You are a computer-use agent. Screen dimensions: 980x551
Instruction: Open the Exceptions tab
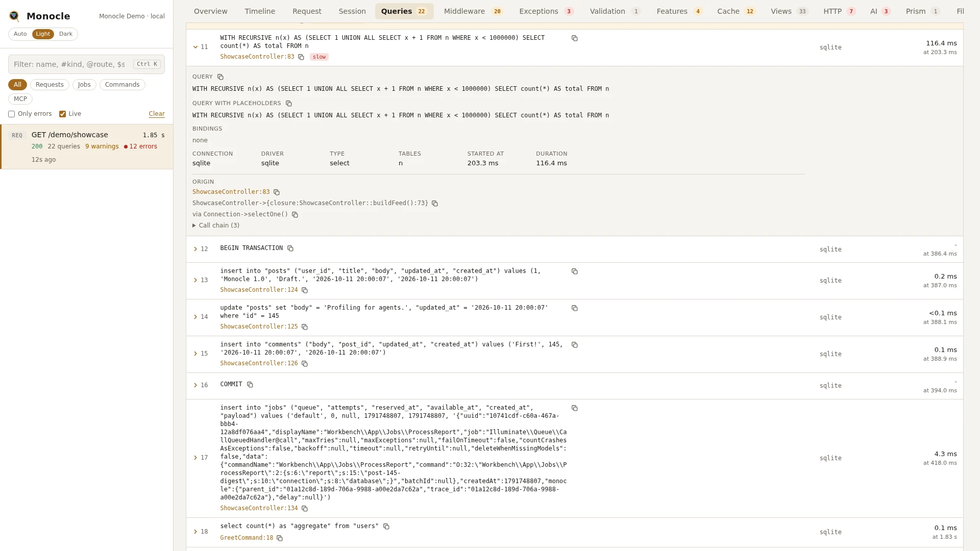coord(546,11)
